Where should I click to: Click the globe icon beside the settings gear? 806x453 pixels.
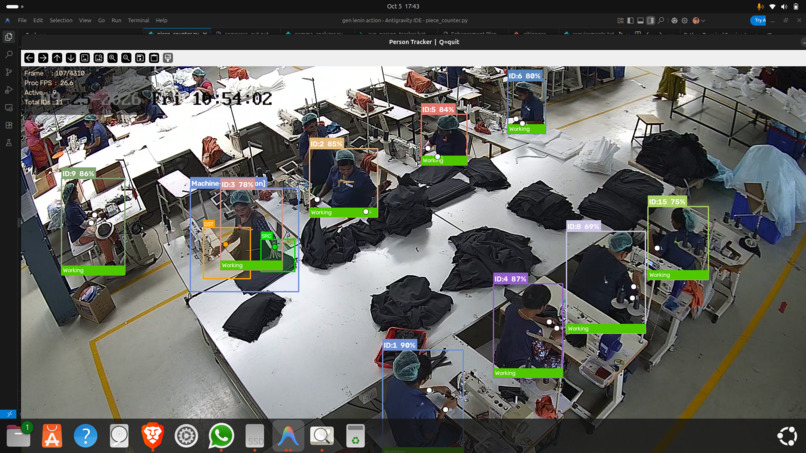[674, 21]
